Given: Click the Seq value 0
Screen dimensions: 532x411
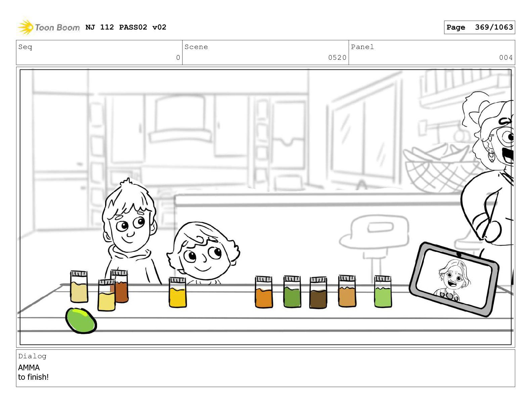Looking at the screenshot, I should pyautogui.click(x=178, y=58).
